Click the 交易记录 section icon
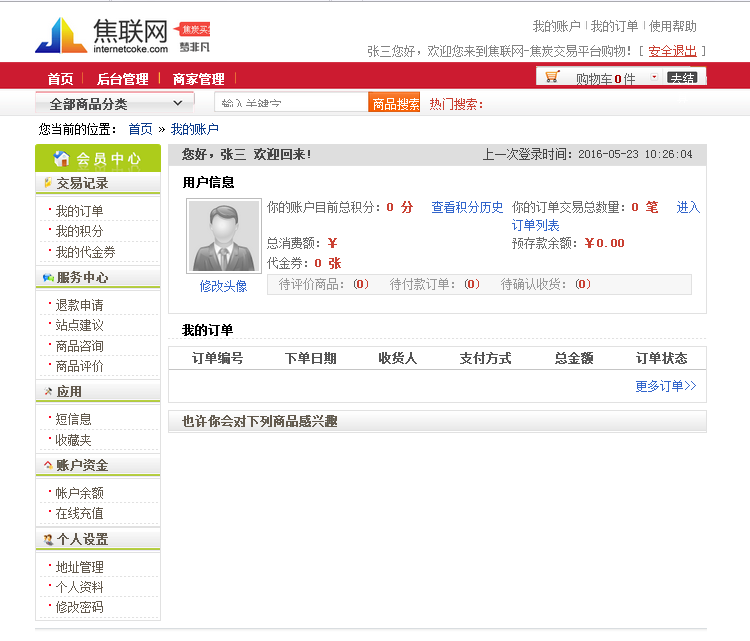 click(x=47, y=184)
